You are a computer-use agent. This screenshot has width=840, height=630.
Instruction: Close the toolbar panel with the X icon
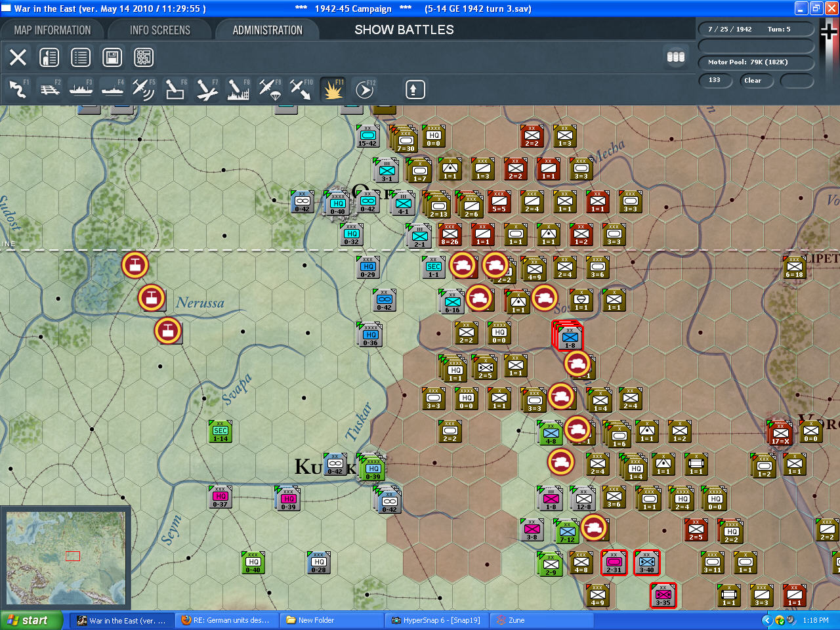[18, 57]
